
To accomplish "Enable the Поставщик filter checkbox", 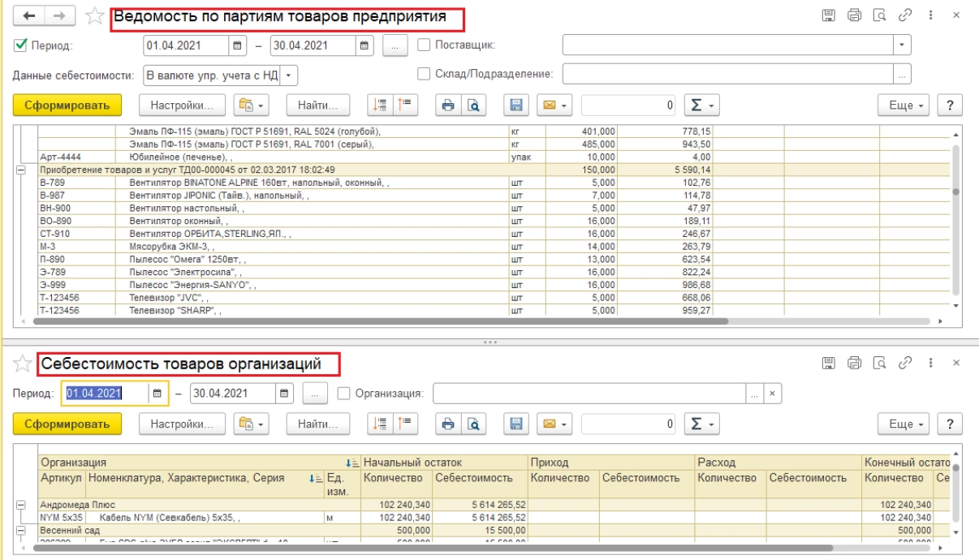I will coord(424,45).
